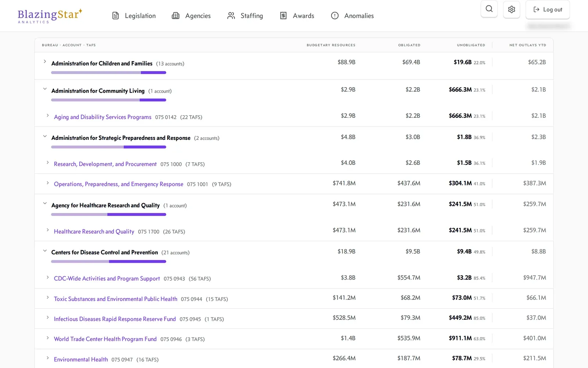Screen dimensions: 588x368
Task: Click the Log out button
Action: (548, 9)
